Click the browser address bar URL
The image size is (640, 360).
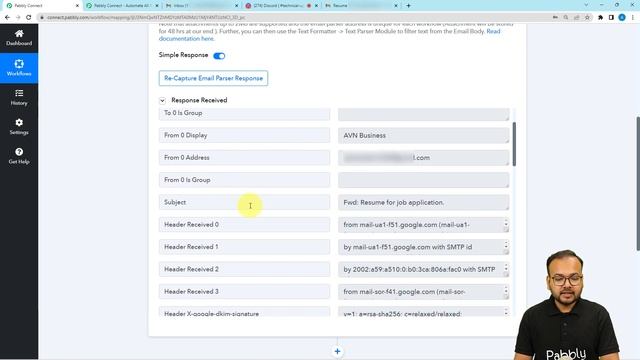(146, 18)
